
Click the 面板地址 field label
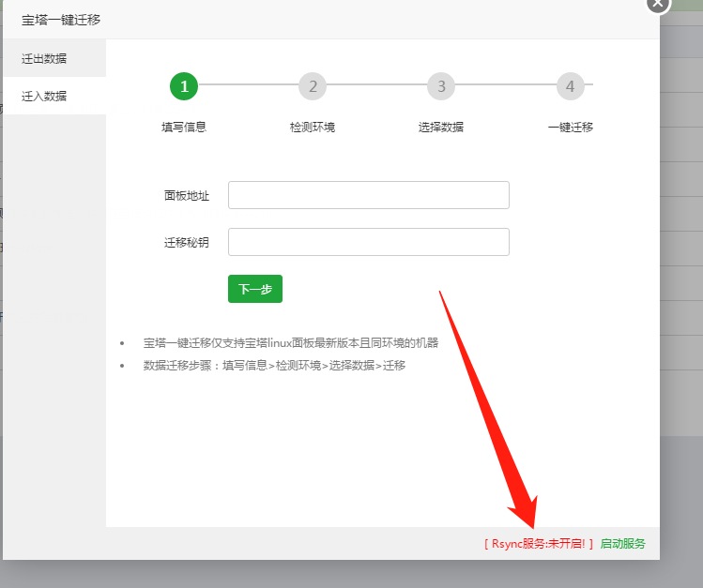tap(187, 196)
